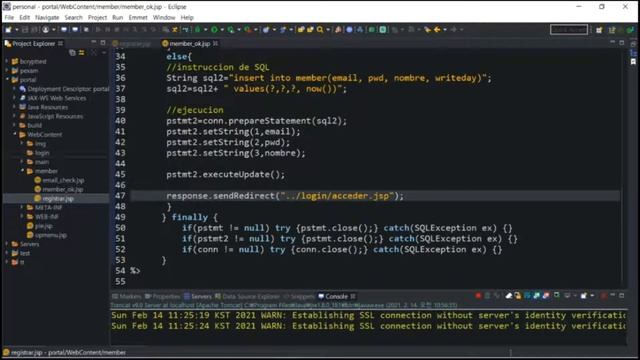Click the green Run button in toolbar
This screenshot has height=360, width=640.
click(x=214, y=29)
